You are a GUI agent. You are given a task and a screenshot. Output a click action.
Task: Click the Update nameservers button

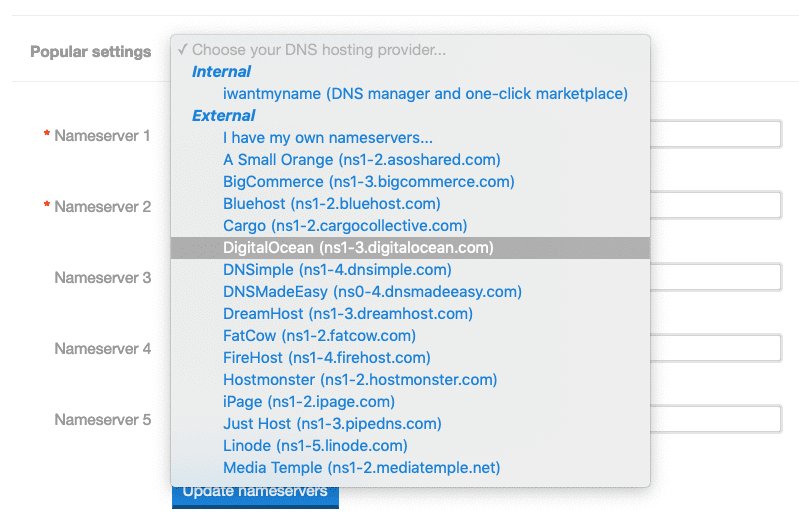[x=255, y=496]
